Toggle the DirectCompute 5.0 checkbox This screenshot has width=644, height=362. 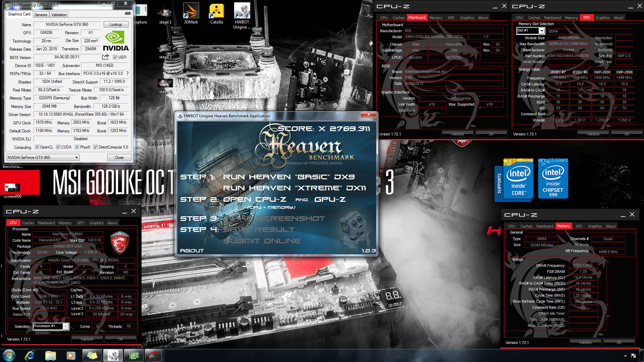95,147
